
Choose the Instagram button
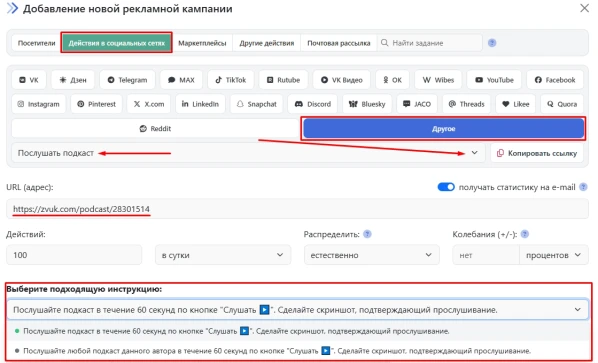tap(39, 104)
